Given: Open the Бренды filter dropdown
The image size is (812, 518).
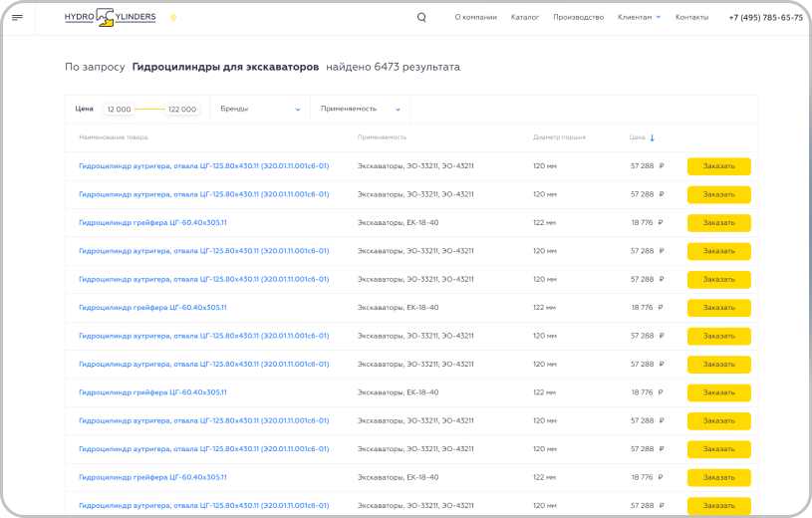Looking at the screenshot, I should pyautogui.click(x=260, y=109).
